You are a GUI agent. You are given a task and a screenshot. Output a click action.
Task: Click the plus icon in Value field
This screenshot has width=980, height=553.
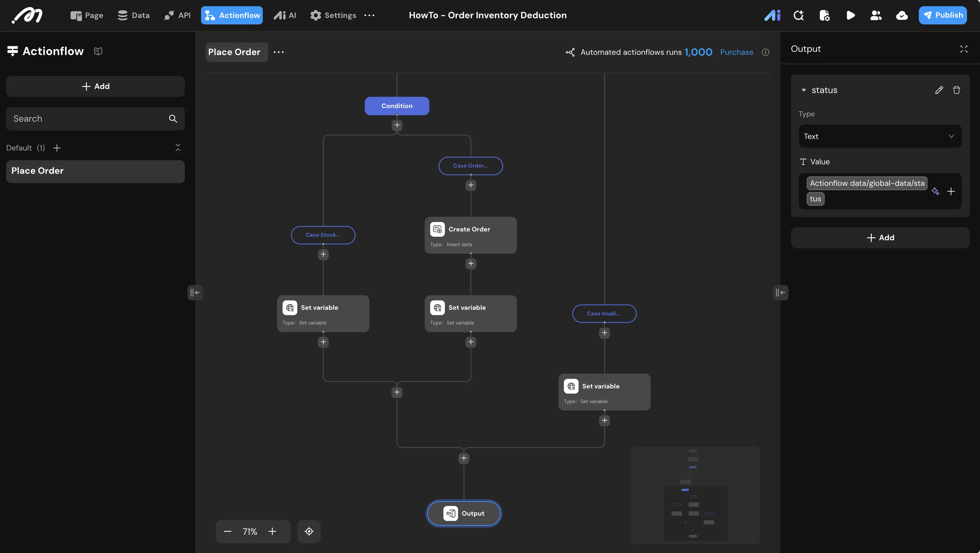click(x=951, y=191)
